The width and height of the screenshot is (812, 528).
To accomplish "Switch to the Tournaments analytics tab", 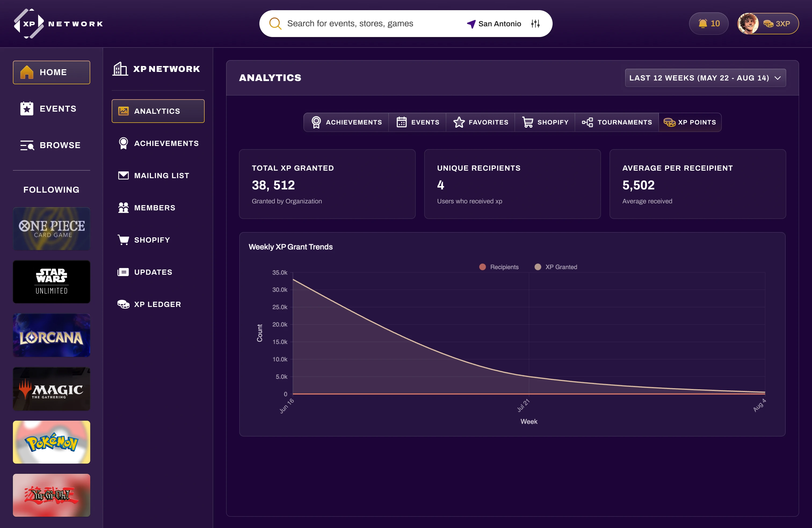I will (617, 122).
